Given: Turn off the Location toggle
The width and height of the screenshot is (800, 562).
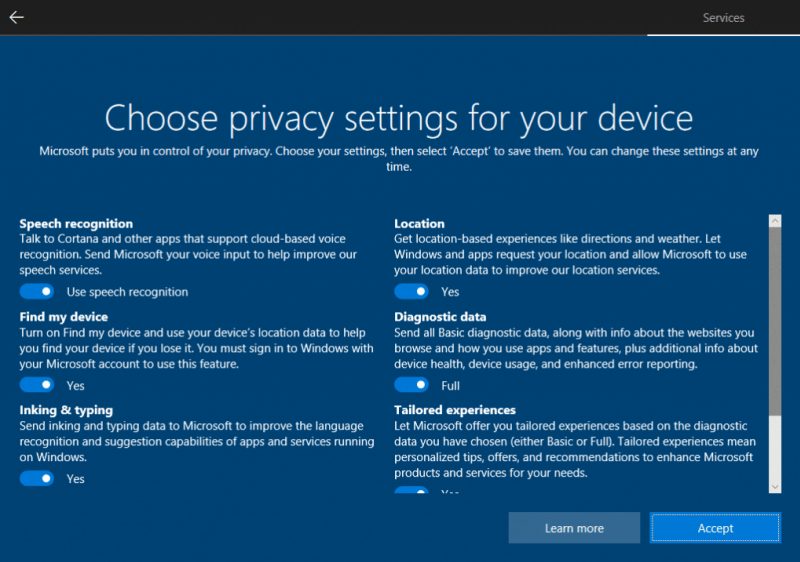Looking at the screenshot, I should click(411, 291).
